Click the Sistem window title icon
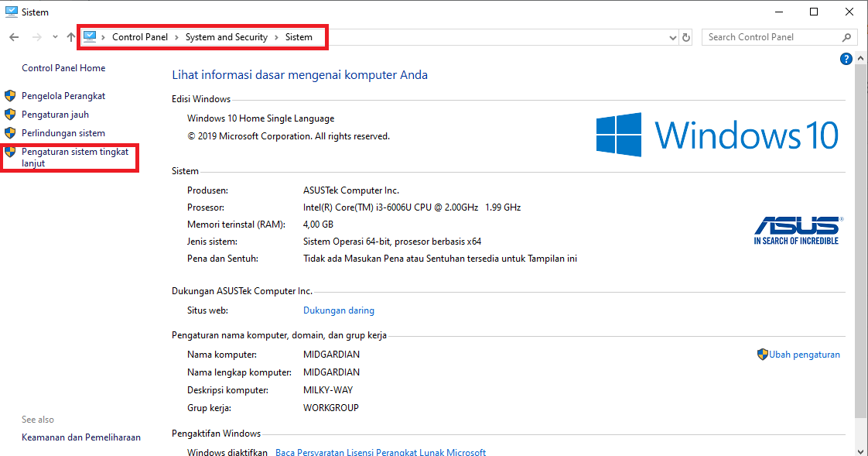The image size is (868, 456). coord(11,12)
